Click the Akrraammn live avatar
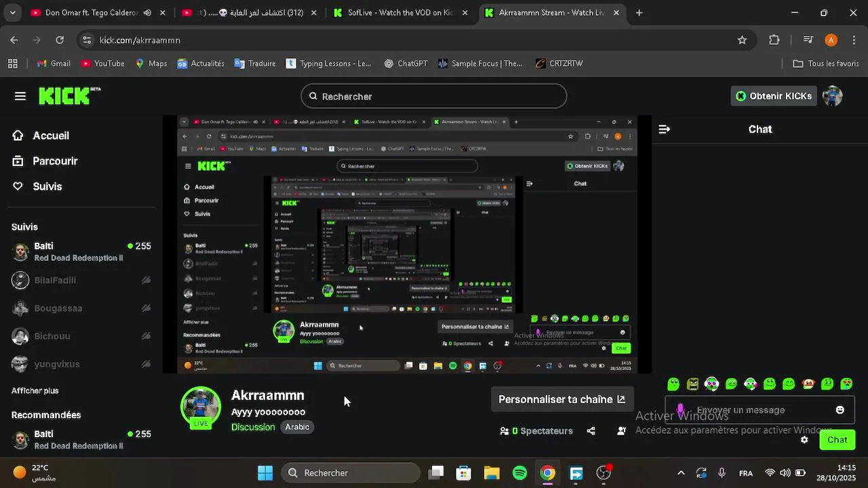 tap(201, 407)
